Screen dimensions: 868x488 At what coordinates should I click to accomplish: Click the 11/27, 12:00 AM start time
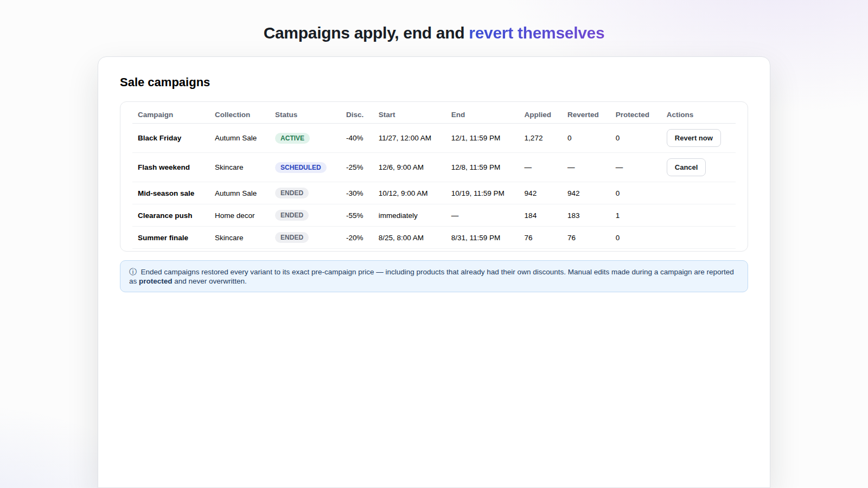pyautogui.click(x=405, y=138)
